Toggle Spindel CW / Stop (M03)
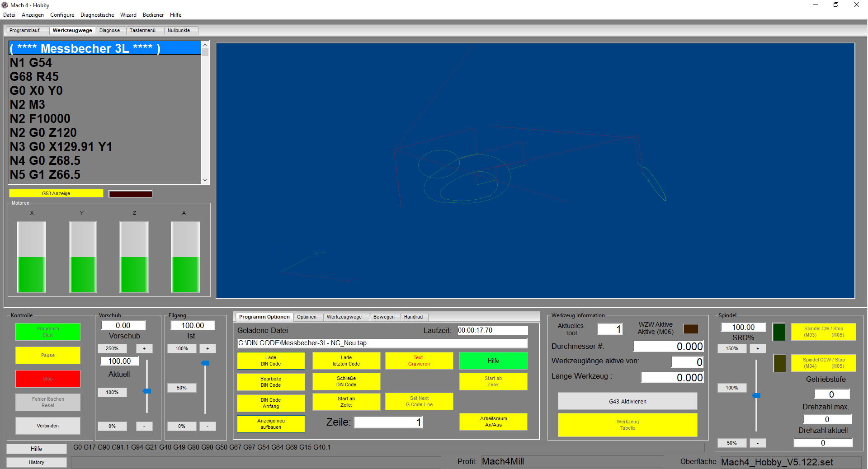This screenshot has width=868, height=469. [823, 332]
